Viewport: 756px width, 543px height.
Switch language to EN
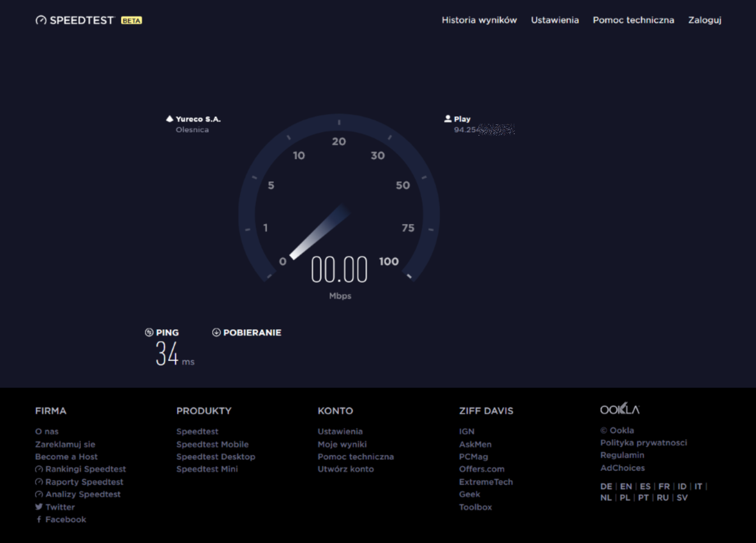[626, 486]
